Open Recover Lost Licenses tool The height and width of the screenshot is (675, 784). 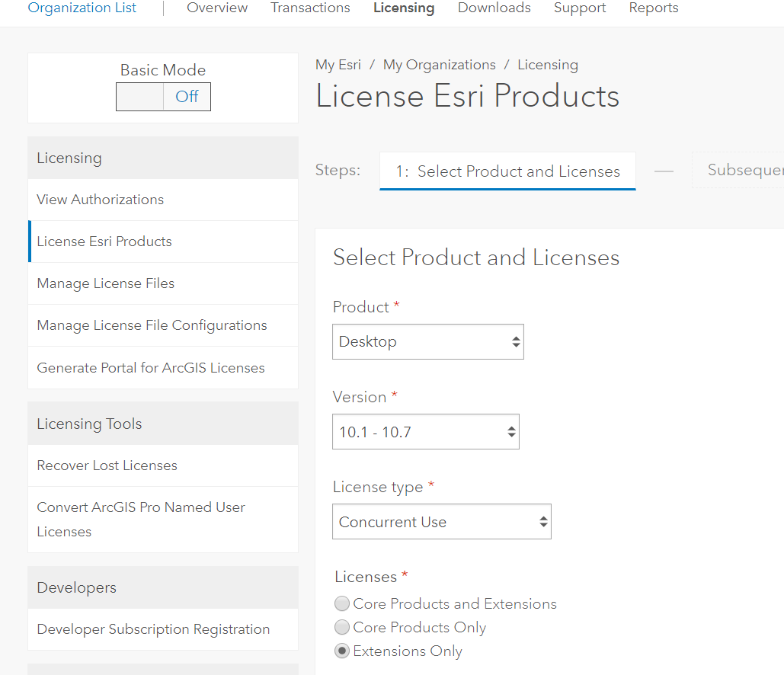(107, 465)
